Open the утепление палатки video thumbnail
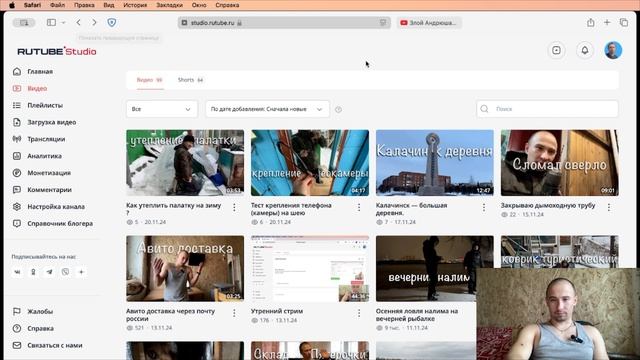Screen dimensions: 640x360 pyautogui.click(x=185, y=163)
